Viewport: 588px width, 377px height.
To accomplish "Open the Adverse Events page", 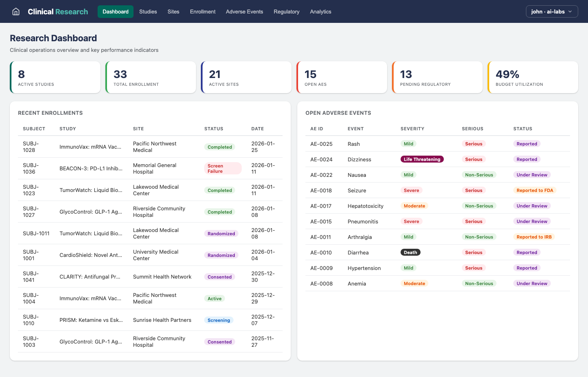I will [x=244, y=11].
